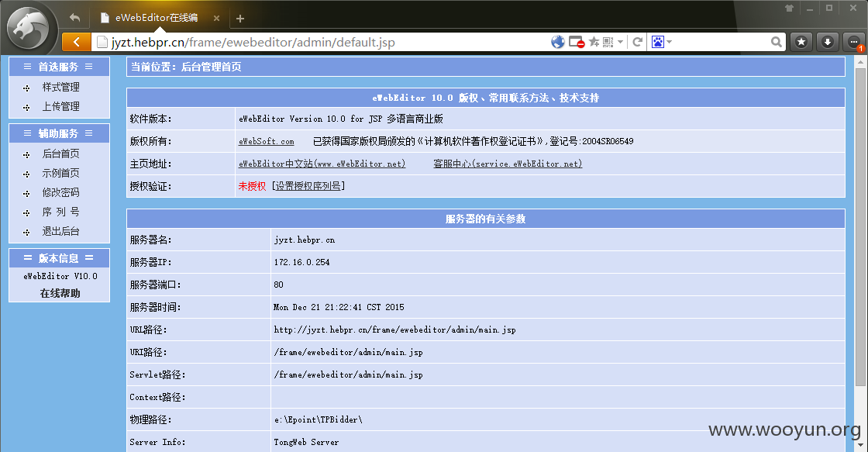The height and width of the screenshot is (452, 868).
Task: Click the server name value jyzt.hebpr.cn
Action: (305, 240)
